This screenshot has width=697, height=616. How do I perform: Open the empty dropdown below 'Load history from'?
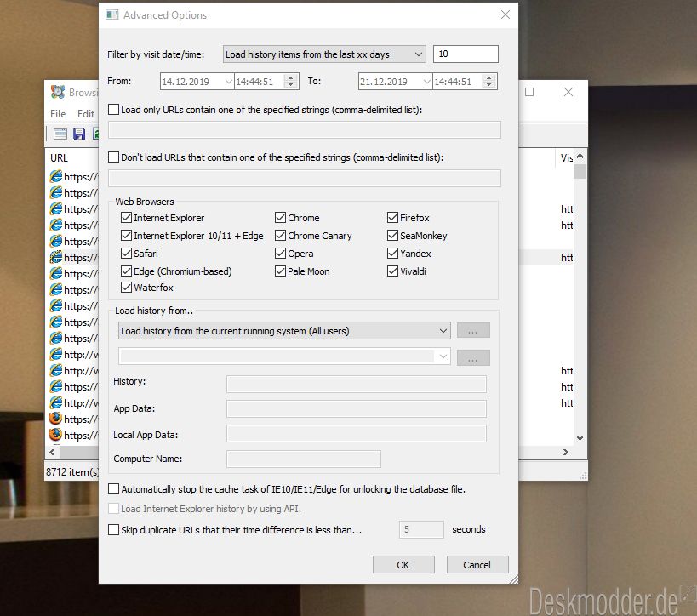[x=284, y=356]
